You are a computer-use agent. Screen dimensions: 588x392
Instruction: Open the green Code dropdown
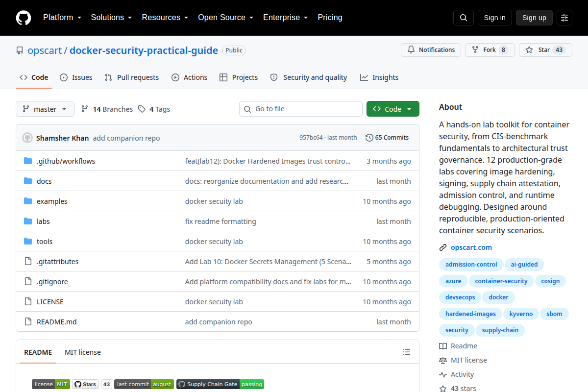393,109
